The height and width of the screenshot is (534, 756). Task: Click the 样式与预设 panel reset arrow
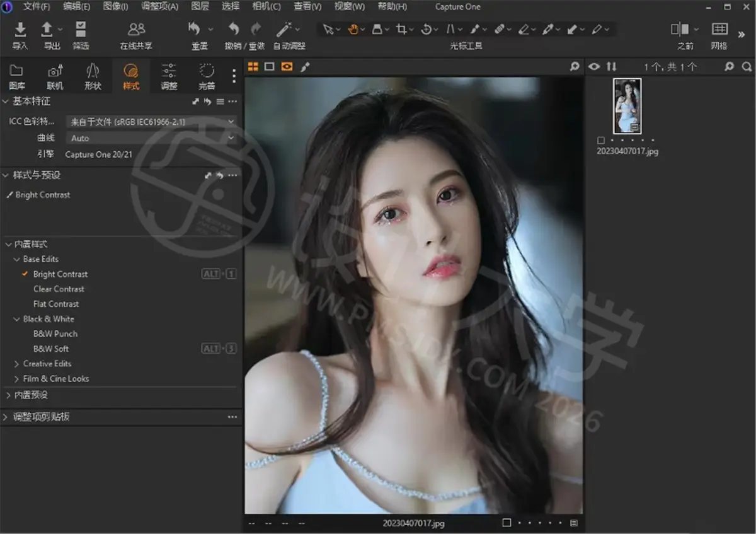[220, 175]
